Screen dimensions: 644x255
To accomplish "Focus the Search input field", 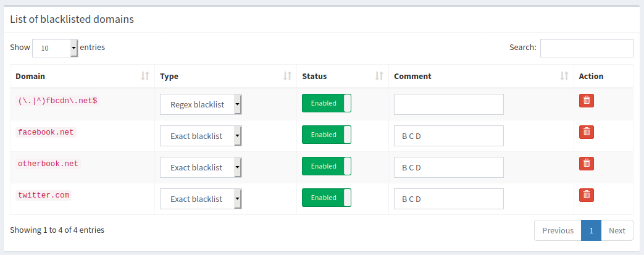I will (587, 48).
